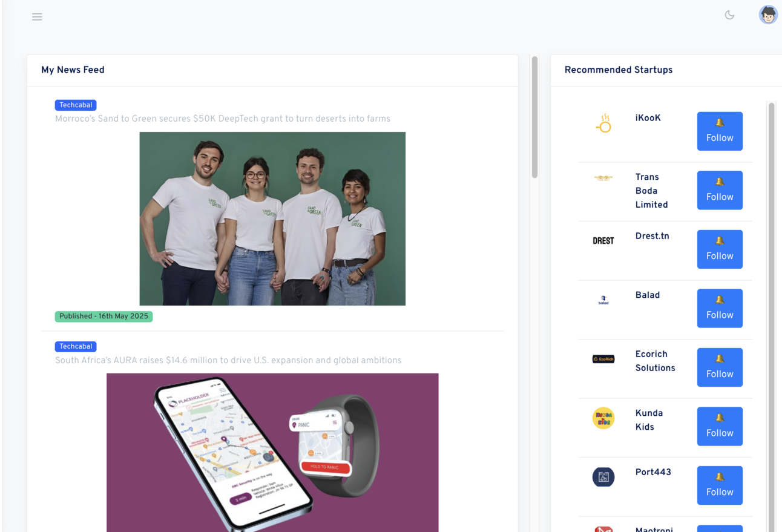The height and width of the screenshot is (532, 782).
Task: Follow the Drest.tn startup
Action: point(720,249)
